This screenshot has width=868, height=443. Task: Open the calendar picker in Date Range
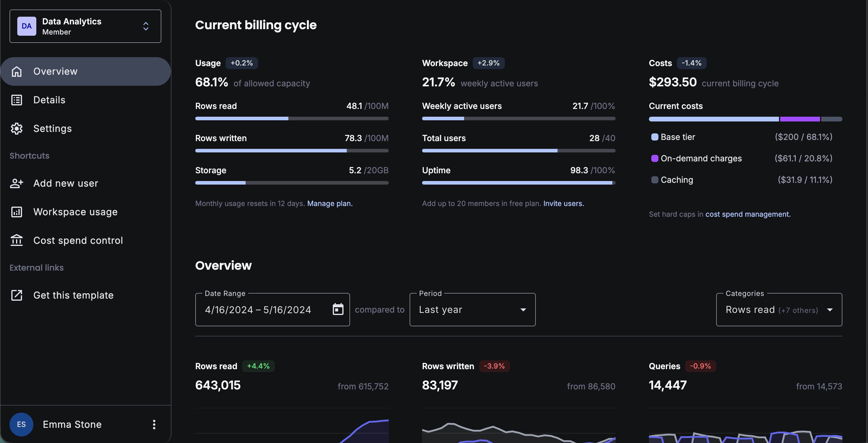pyautogui.click(x=338, y=309)
